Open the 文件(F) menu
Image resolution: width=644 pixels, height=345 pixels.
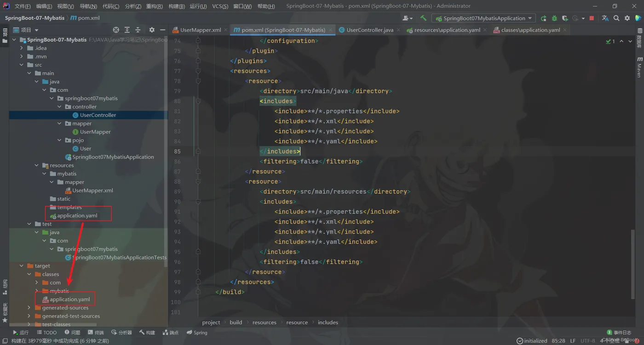coord(23,6)
